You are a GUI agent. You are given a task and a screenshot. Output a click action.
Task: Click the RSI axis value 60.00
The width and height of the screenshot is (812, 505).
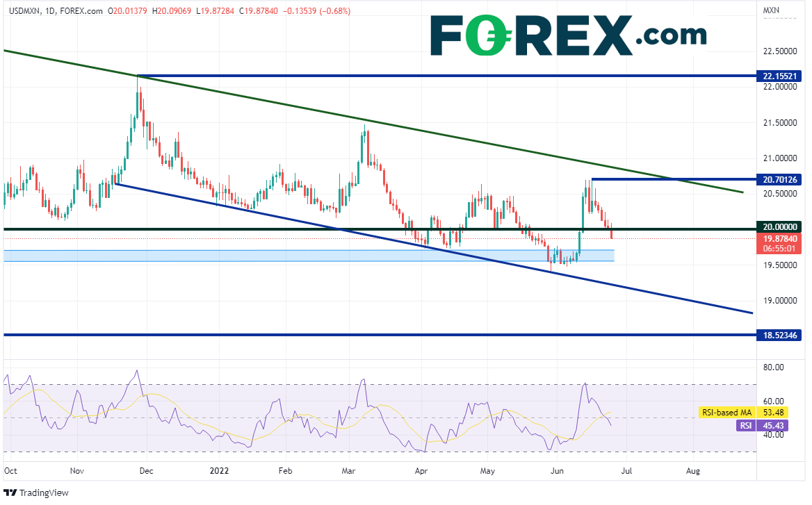point(773,401)
